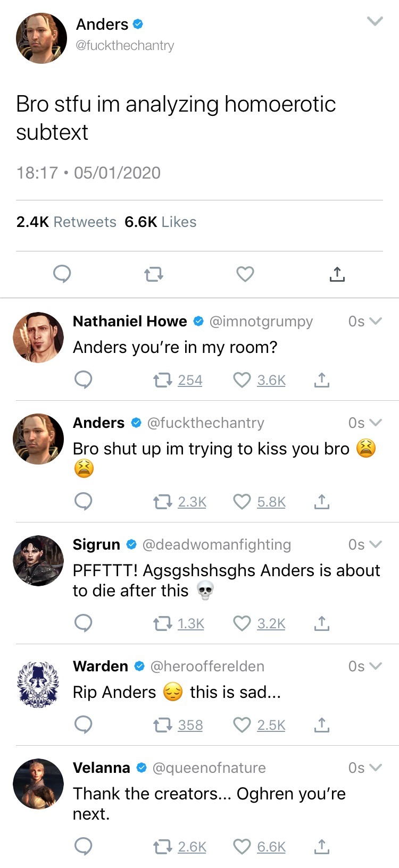Viewport: 399px width, 868px height.
Task: Retweet the main homoerotic subtext tweet
Action: 154,274
